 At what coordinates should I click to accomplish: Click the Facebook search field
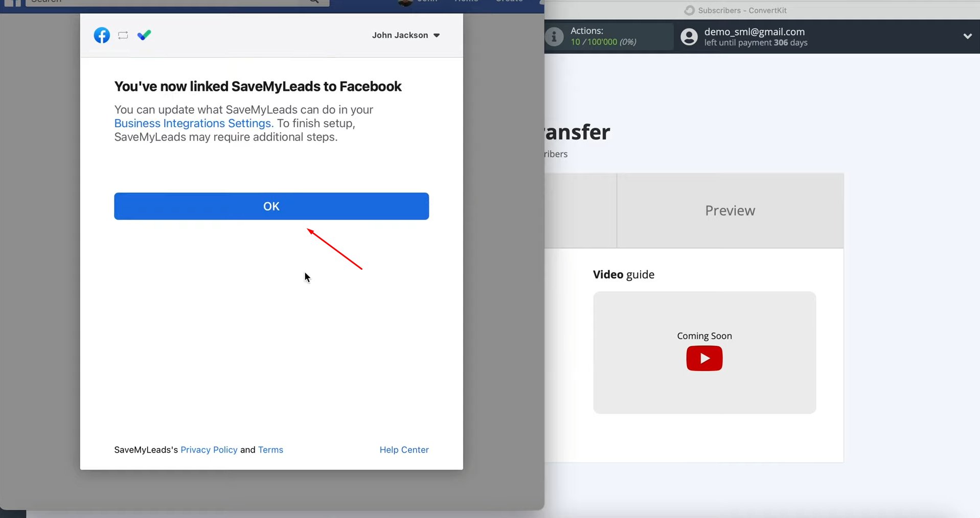177,3
